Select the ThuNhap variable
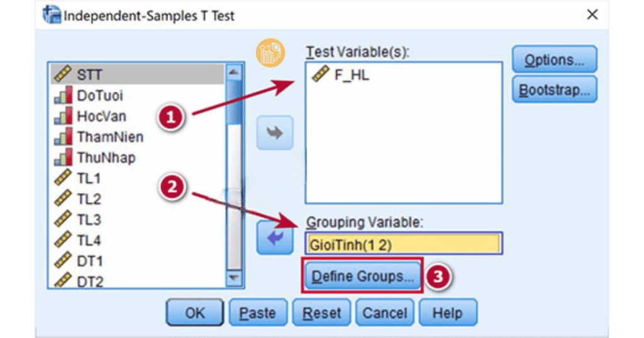The image size is (644, 338). point(106,158)
